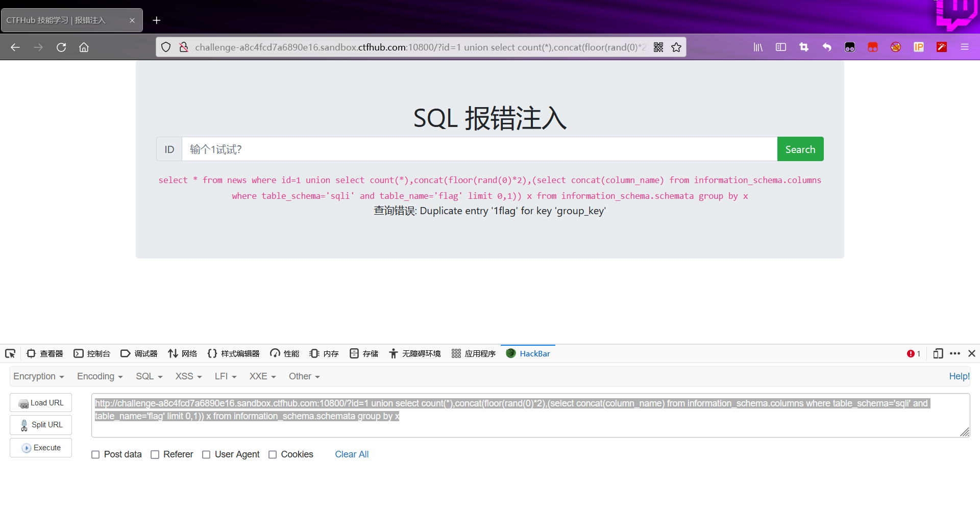This screenshot has height=514, width=980.
Task: Open the 样式编辑器 style editor tab
Action: [234, 353]
